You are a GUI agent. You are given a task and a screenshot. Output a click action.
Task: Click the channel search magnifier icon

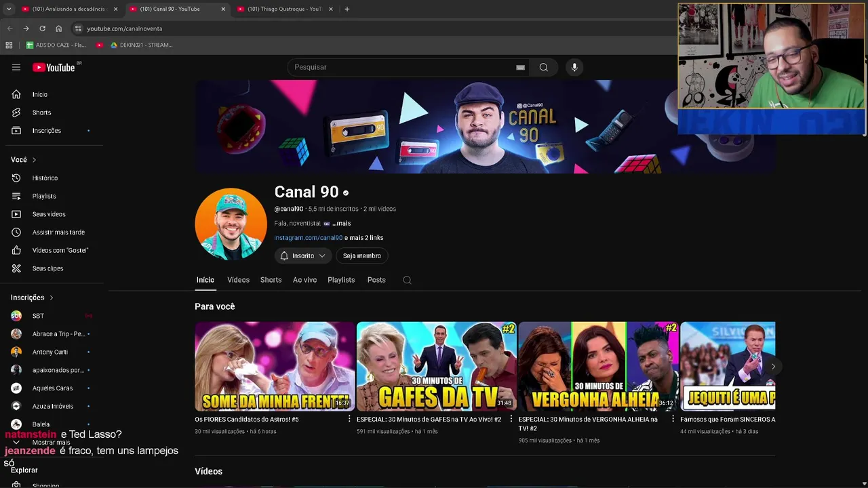point(407,280)
